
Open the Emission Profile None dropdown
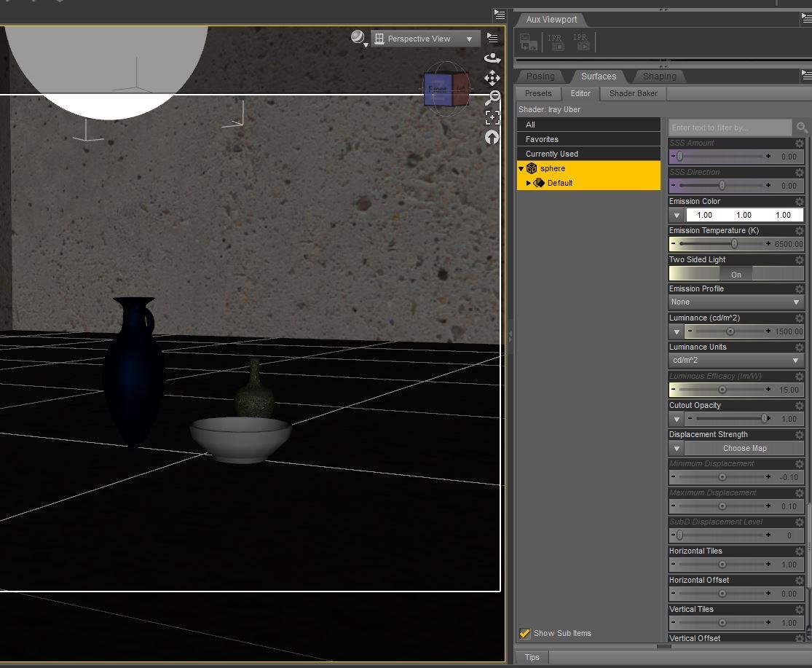[x=736, y=302]
